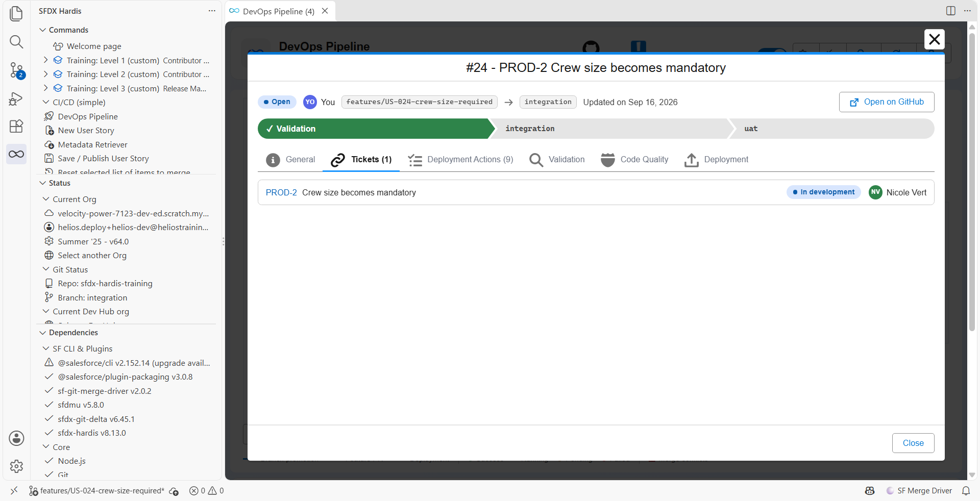This screenshot has height=501, width=980.
Task: Click the Close button in dialog footer
Action: pyautogui.click(x=913, y=443)
